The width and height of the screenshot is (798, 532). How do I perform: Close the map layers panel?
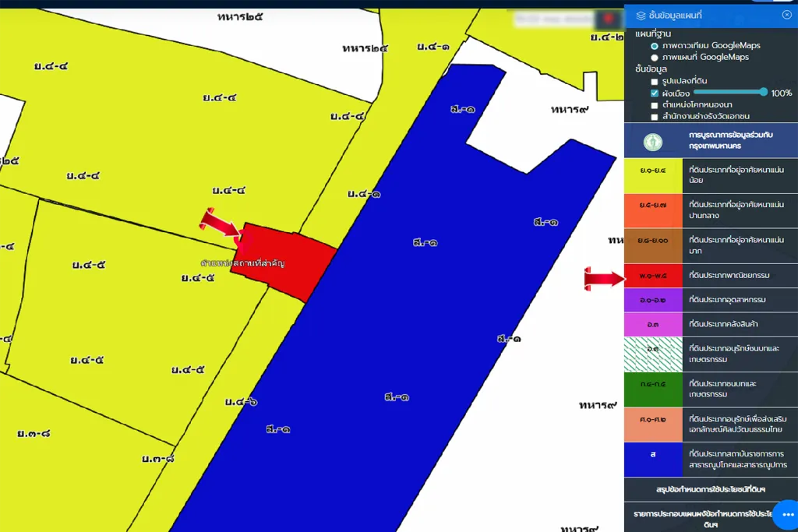pyautogui.click(x=786, y=15)
